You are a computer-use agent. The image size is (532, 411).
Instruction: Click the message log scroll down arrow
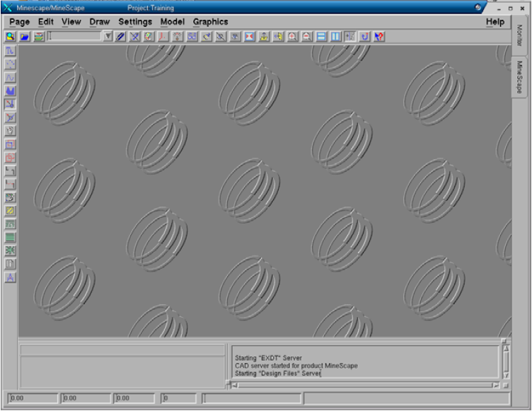506,376
